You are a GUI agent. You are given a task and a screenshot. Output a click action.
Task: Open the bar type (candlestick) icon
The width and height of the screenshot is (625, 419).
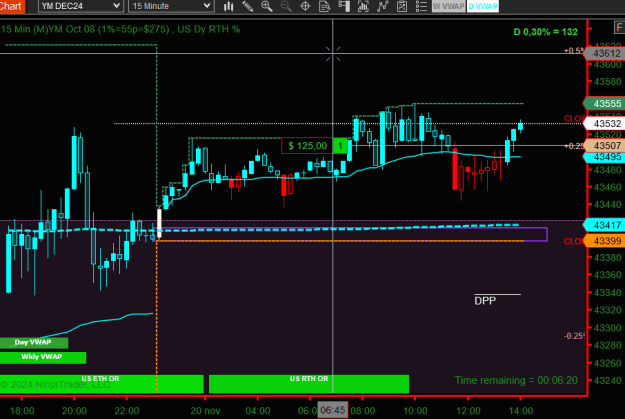(228, 6)
